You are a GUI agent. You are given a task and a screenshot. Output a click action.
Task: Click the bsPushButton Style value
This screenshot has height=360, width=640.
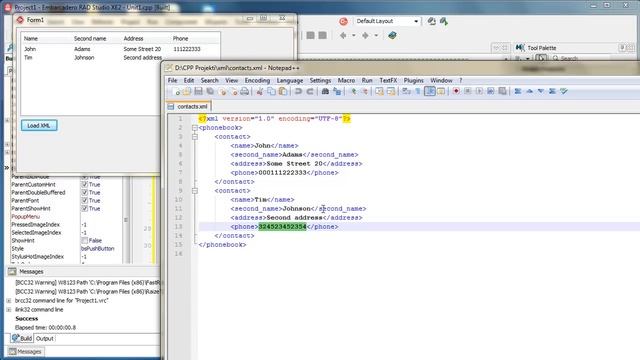(x=98, y=249)
